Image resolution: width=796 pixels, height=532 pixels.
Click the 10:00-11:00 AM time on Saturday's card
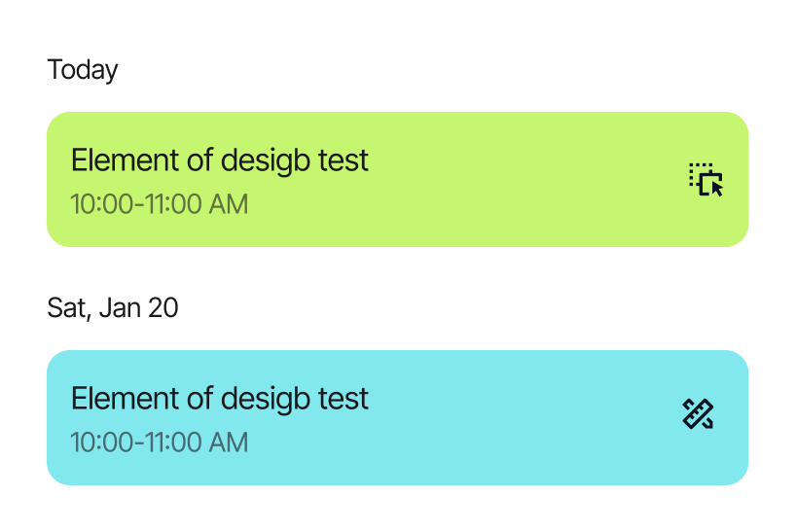[x=160, y=443]
